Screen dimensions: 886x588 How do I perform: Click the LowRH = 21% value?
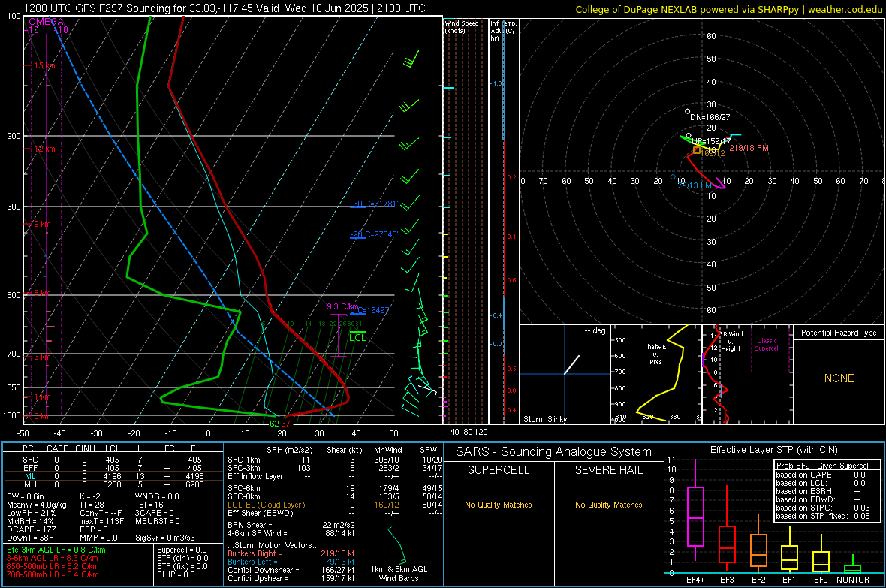point(32,513)
